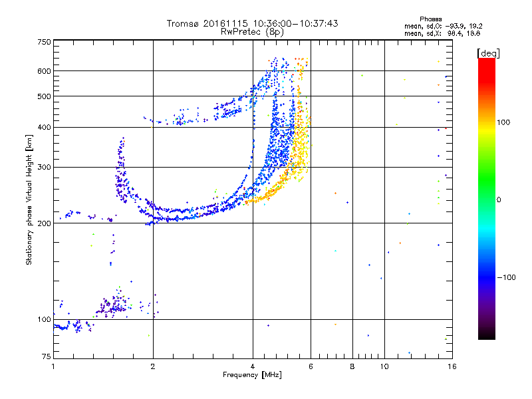Click the "[deg]" colorbar unit label
This screenshot has width=532, height=399.
click(x=488, y=53)
